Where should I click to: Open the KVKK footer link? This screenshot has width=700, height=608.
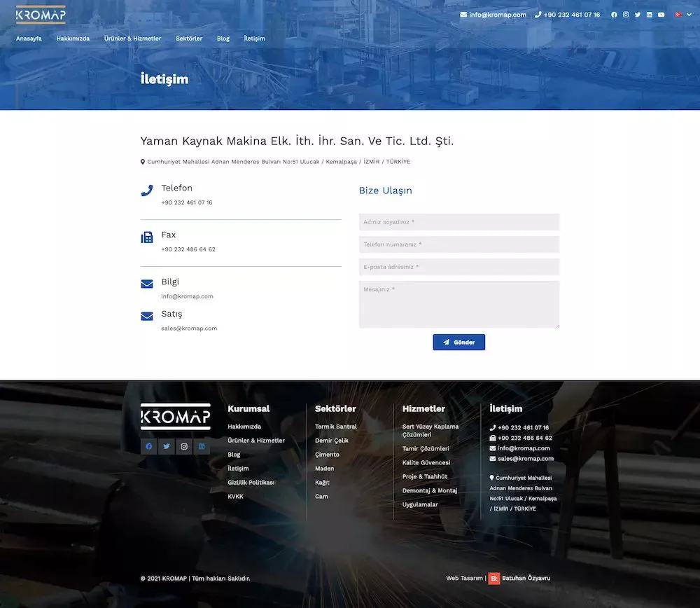(236, 497)
